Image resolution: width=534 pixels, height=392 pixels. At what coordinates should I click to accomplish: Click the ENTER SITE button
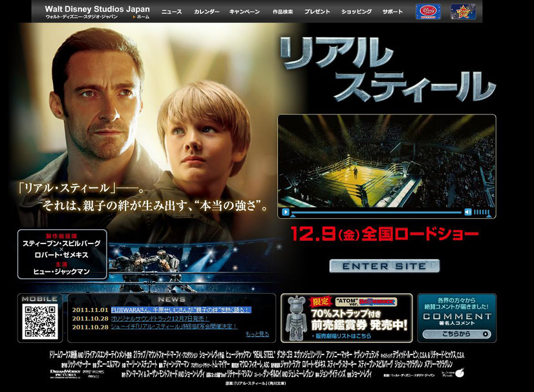[x=384, y=266]
